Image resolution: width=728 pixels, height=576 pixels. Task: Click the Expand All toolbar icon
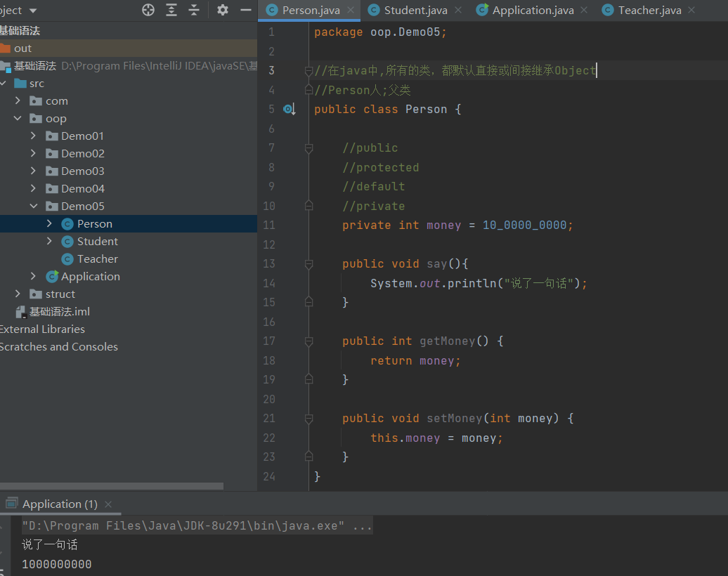coord(171,10)
